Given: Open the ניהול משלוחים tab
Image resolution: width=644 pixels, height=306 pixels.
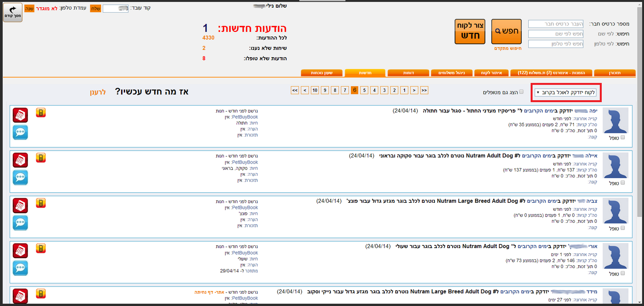Looking at the screenshot, I should (452, 73).
